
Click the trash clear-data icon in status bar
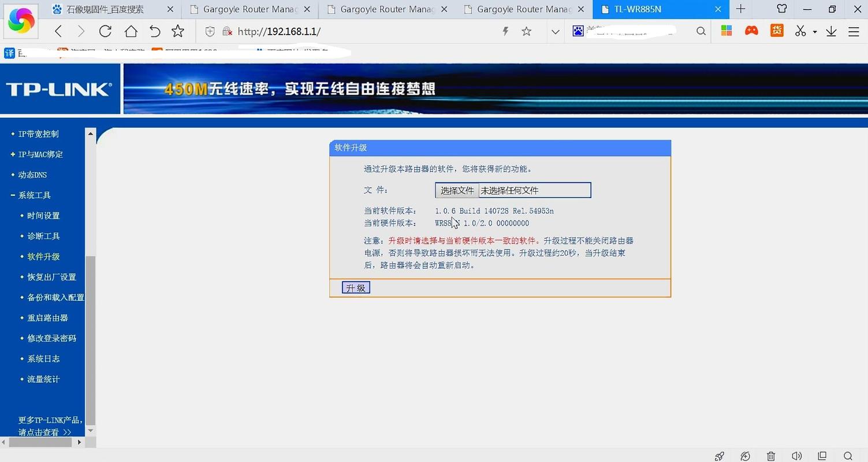[x=771, y=456]
